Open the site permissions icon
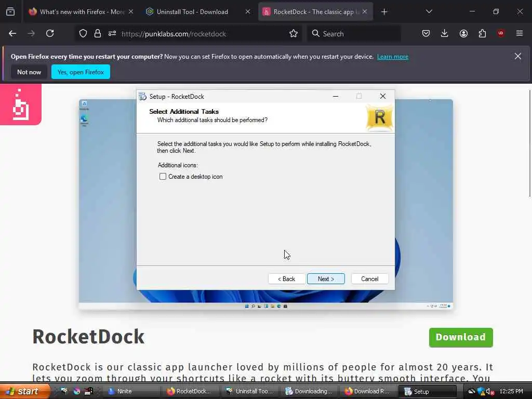The width and height of the screenshot is (532, 399). (x=112, y=34)
